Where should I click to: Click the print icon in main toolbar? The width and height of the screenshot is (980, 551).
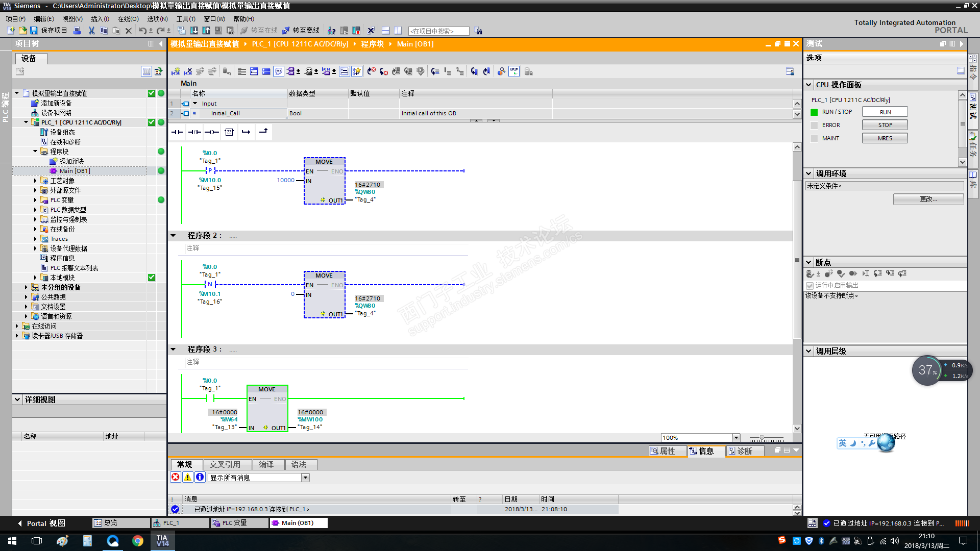(77, 31)
